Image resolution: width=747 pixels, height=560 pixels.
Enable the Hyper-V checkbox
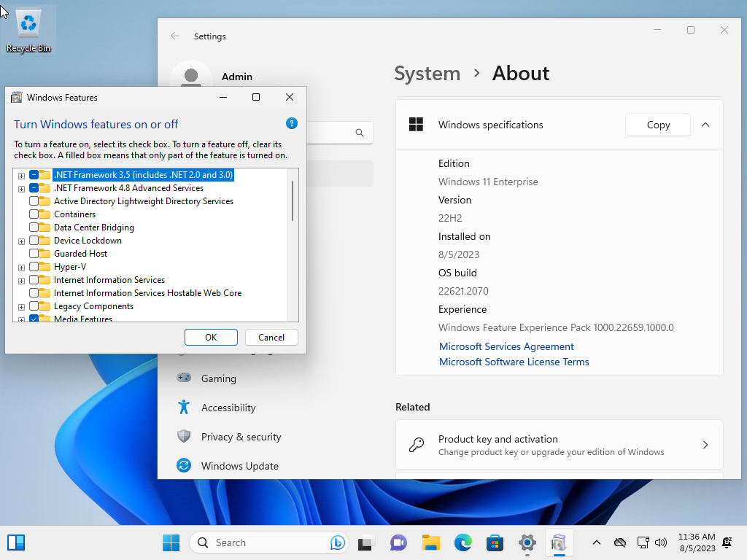[34, 267]
